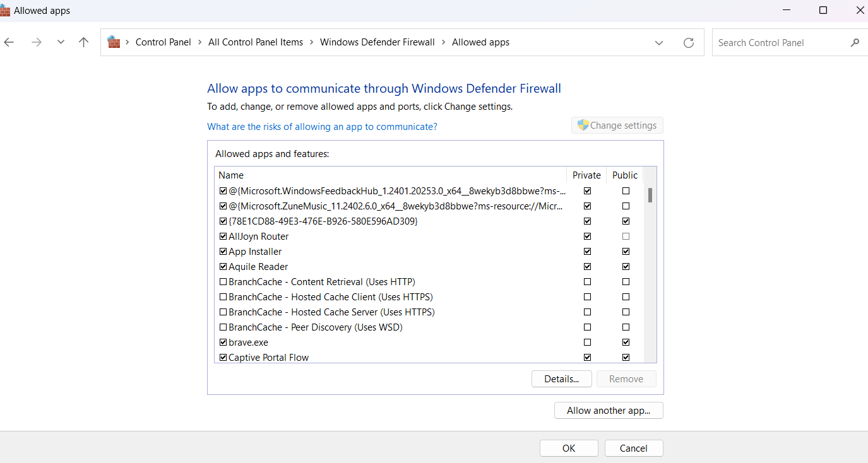The image size is (868, 463).
Task: Open the Recent locations chevron
Action: click(x=61, y=42)
